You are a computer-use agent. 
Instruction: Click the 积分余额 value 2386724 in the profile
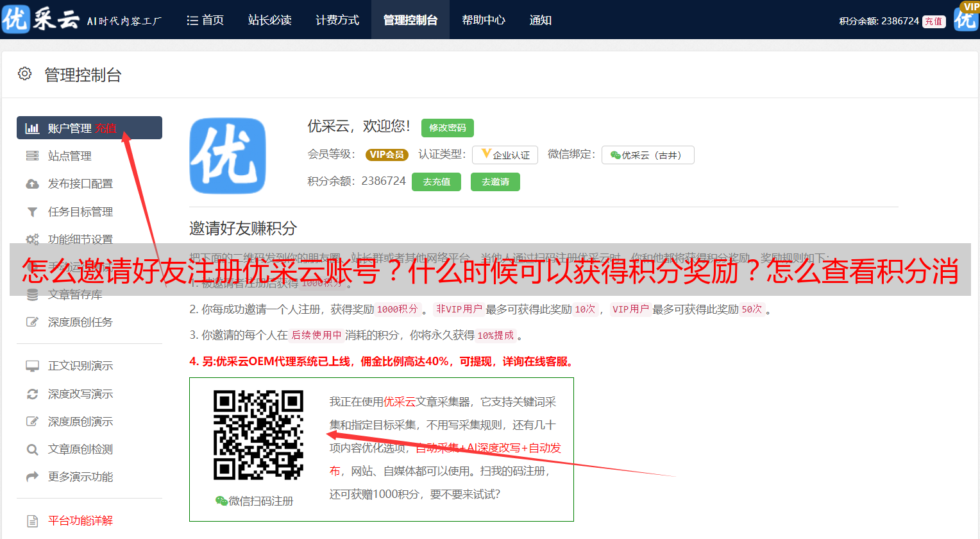pos(384,181)
